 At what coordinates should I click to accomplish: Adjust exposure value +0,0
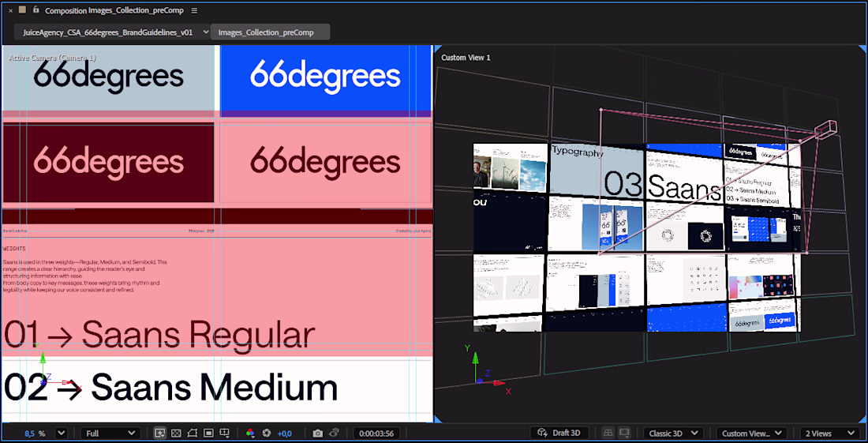coord(285,434)
